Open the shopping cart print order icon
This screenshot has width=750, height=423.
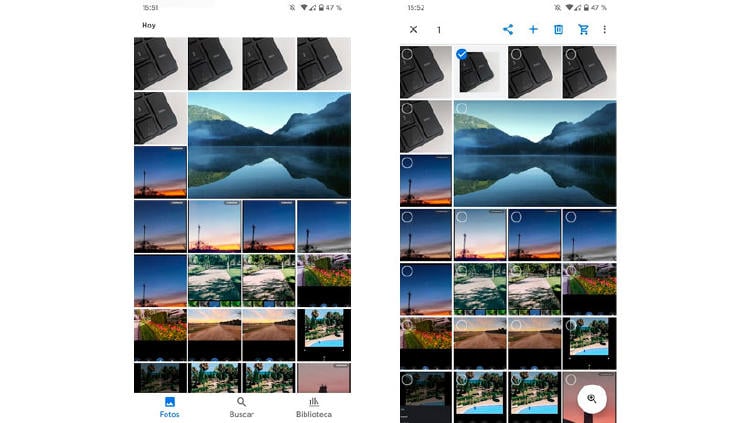point(584,30)
